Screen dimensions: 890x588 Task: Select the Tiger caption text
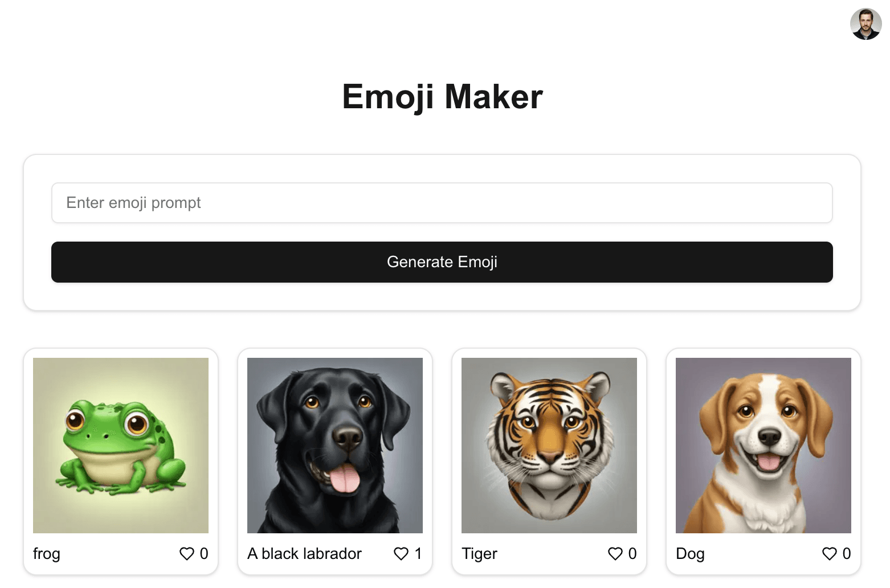click(479, 553)
